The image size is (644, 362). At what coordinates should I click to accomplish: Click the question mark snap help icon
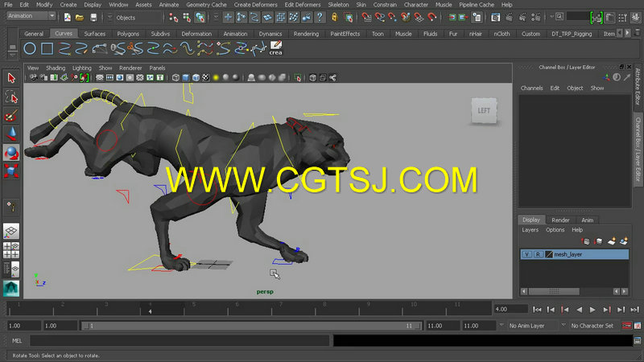[x=320, y=17]
